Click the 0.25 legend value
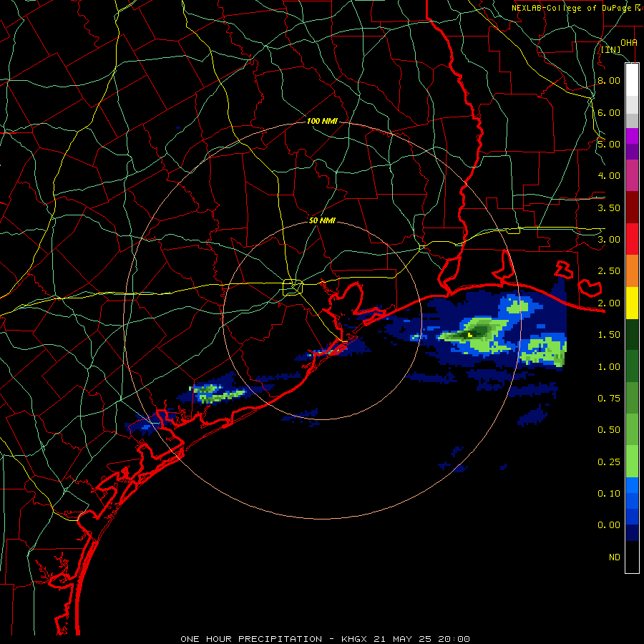The image size is (644, 644). click(609, 462)
